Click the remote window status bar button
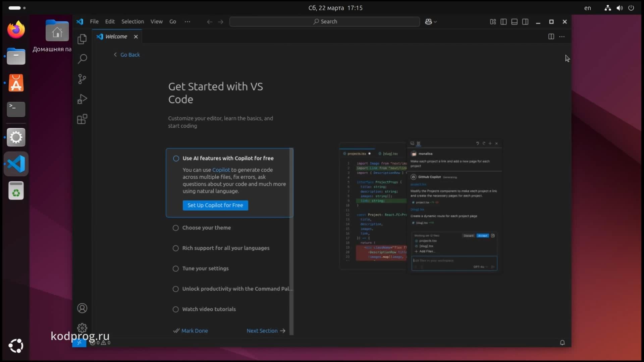The image size is (644, 362). pos(79,343)
